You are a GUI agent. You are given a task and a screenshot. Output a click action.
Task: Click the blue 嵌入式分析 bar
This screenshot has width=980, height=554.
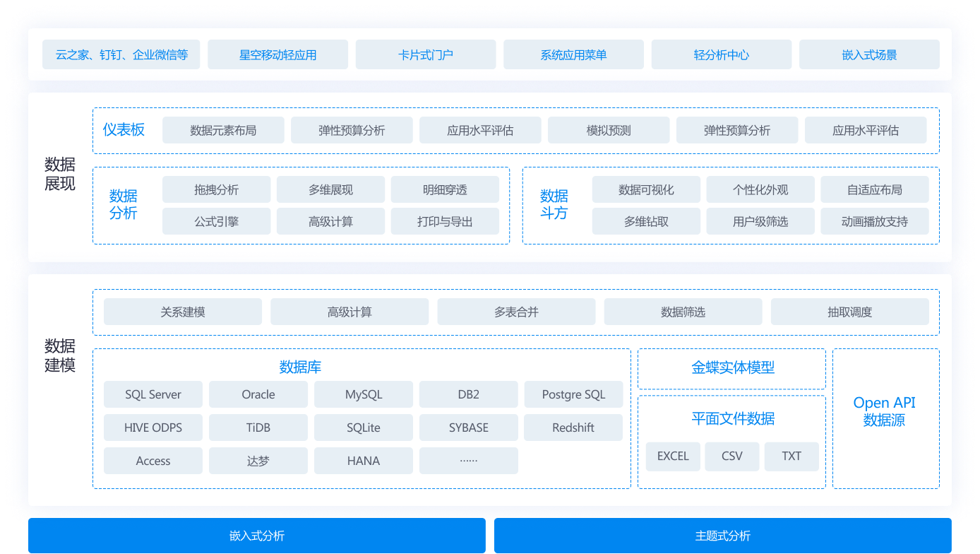[257, 536]
